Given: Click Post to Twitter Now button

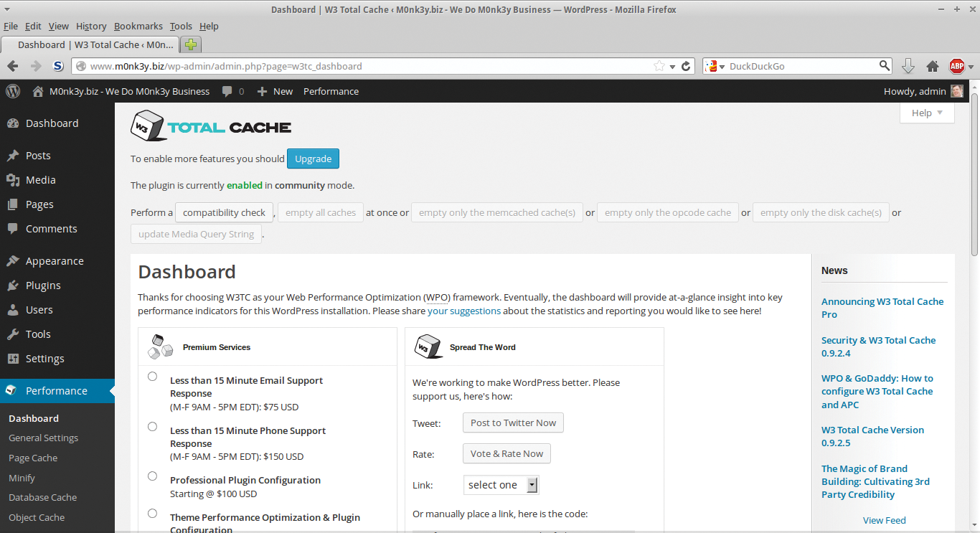Looking at the screenshot, I should (x=513, y=423).
